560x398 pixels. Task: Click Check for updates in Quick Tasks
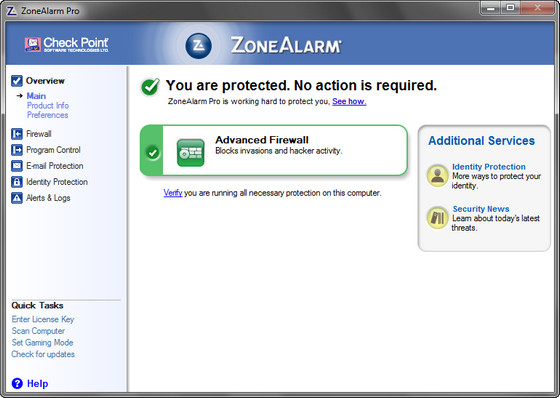[43, 354]
